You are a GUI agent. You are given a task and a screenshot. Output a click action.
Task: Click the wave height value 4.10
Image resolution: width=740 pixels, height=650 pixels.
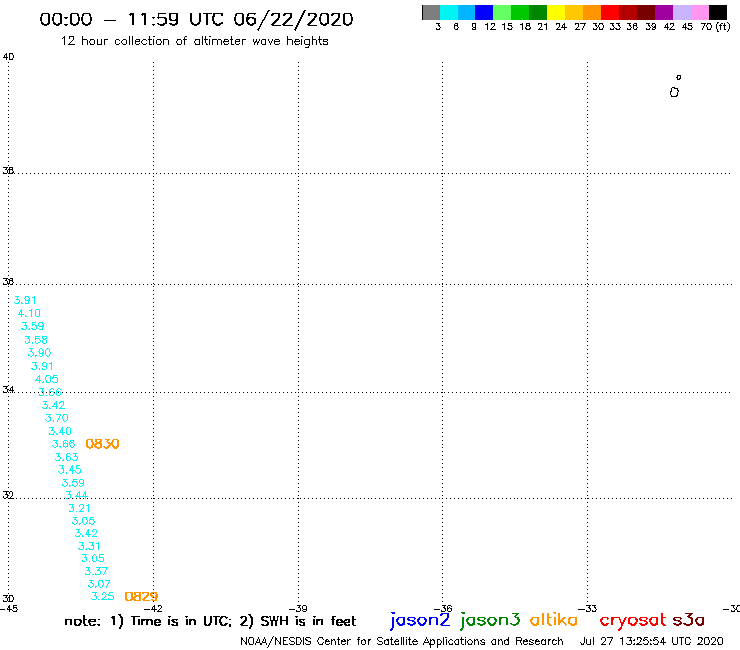pyautogui.click(x=29, y=313)
